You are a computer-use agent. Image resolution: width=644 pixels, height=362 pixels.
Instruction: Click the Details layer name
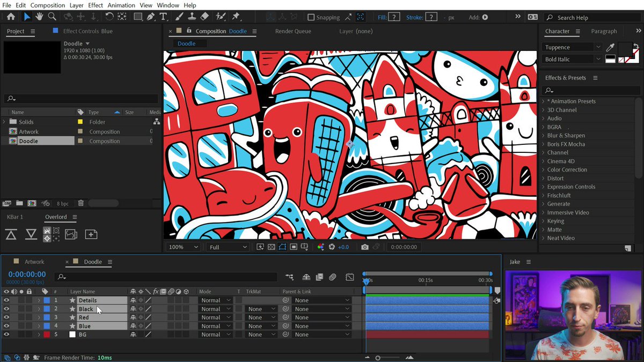(x=87, y=300)
